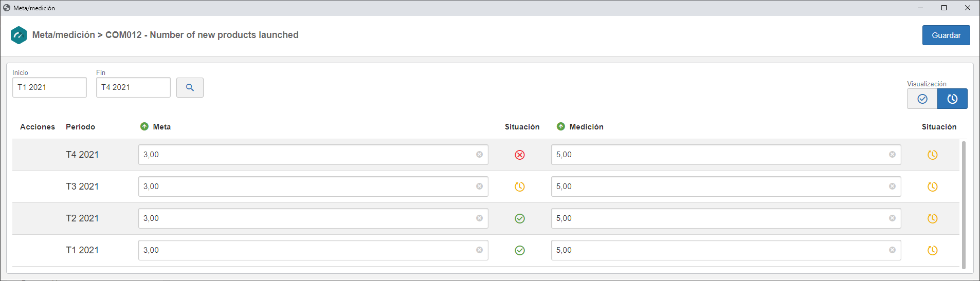Viewport: 980px width, 281px height.
Task: Clear the Medición value for T4 2021
Action: click(x=892, y=155)
